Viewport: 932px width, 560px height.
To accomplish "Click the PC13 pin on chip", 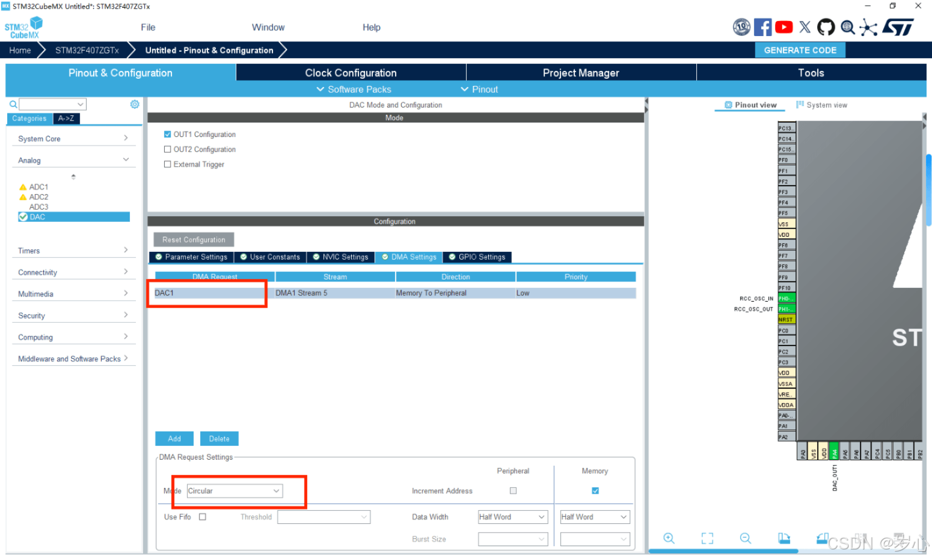I will pos(787,128).
